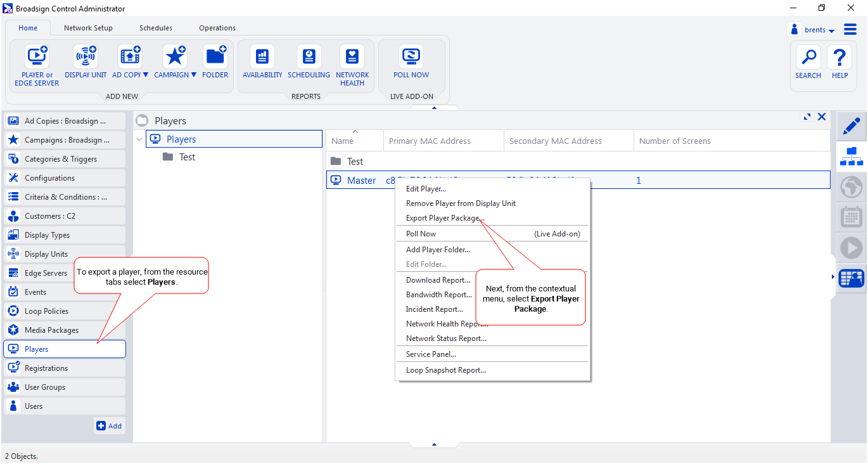Switch to the Network Setup tab

pos(88,28)
